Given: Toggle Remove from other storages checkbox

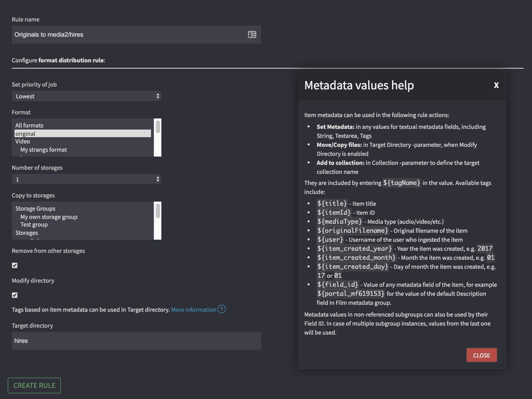Looking at the screenshot, I should pyautogui.click(x=15, y=265).
